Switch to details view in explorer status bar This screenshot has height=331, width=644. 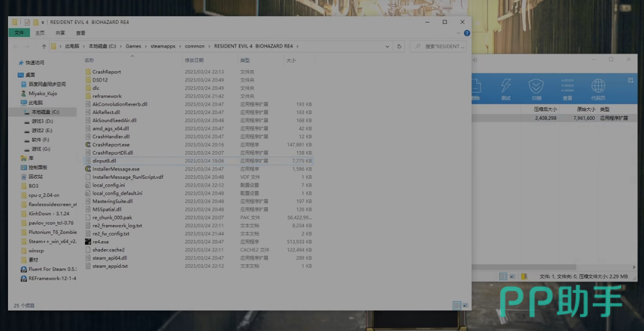click(x=457, y=305)
